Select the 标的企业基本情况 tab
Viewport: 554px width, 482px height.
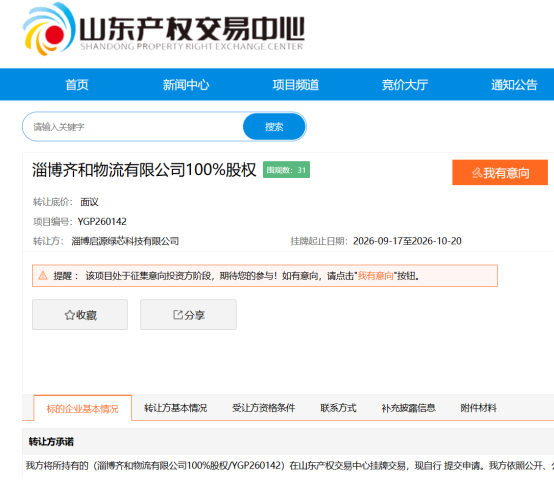pos(83,408)
